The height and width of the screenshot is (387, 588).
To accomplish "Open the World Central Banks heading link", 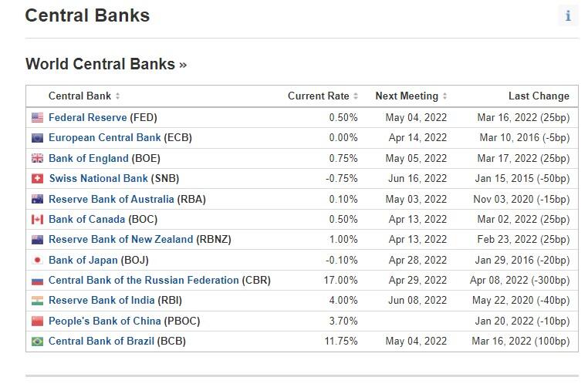I will click(x=106, y=64).
